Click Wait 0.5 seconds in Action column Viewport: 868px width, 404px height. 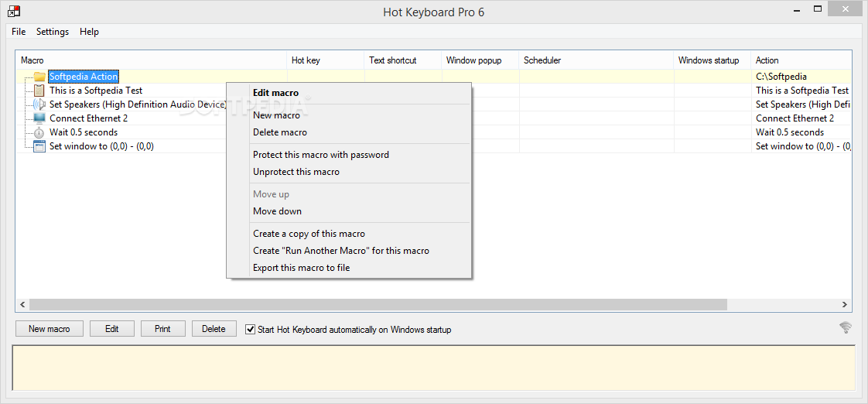coord(801,132)
